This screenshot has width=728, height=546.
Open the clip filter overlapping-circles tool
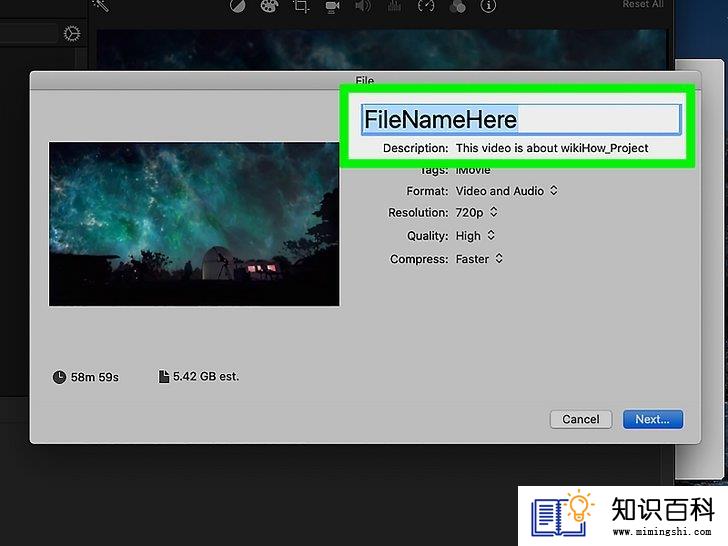pyautogui.click(x=457, y=6)
